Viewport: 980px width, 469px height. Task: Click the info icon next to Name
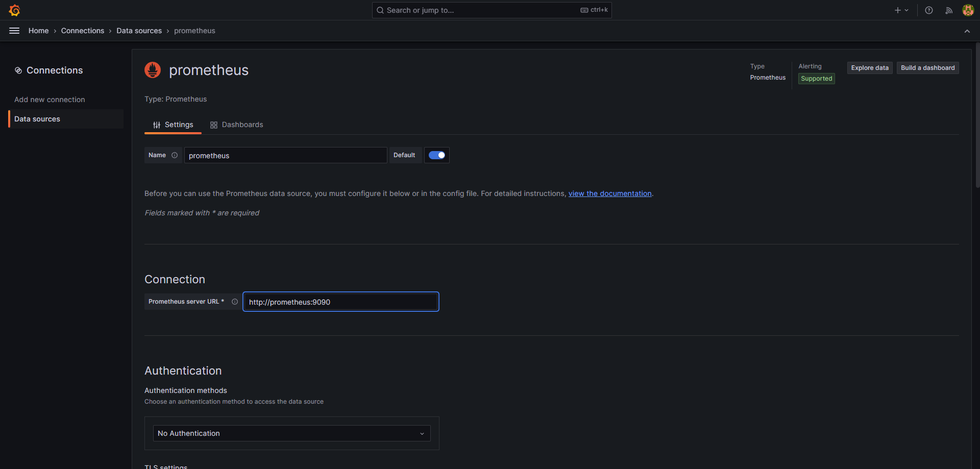pos(175,155)
